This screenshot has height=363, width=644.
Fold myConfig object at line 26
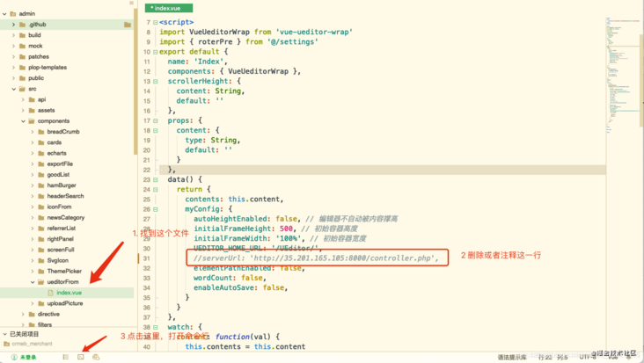coord(155,209)
